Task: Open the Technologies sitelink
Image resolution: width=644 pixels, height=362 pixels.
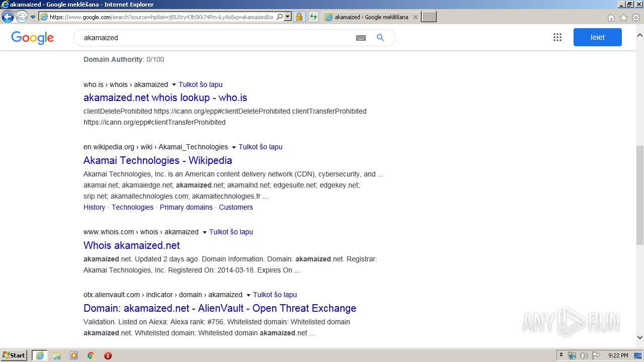Action: click(x=132, y=207)
